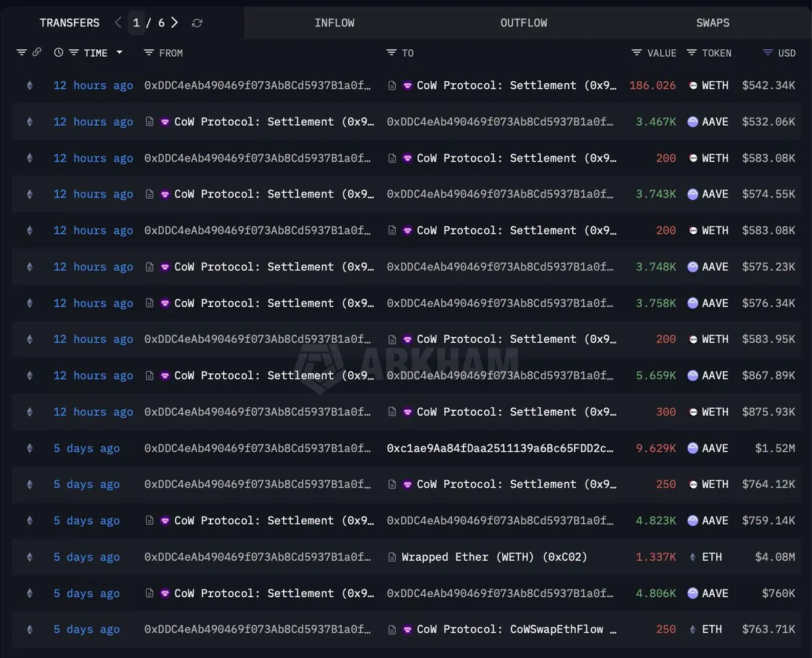
Task: Open the USD column filter
Action: click(x=767, y=53)
